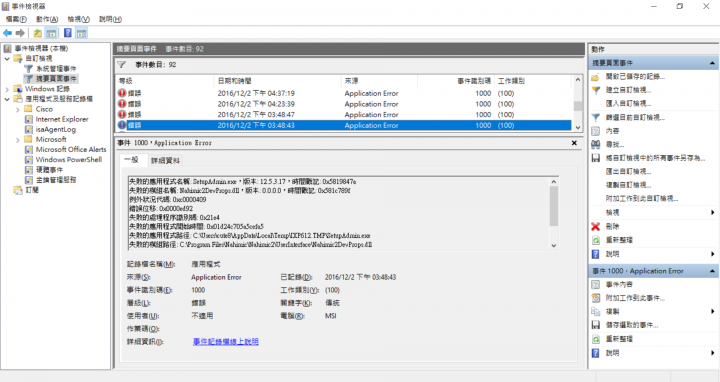Click the red X 刪除 icon

pos(596,226)
